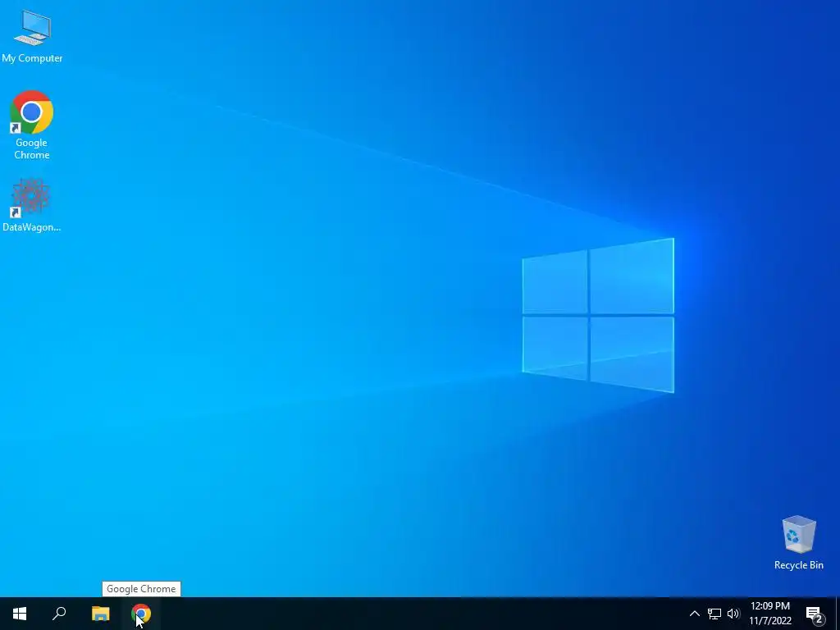
Task: Open the volume speaker tray icon
Action: 733,614
